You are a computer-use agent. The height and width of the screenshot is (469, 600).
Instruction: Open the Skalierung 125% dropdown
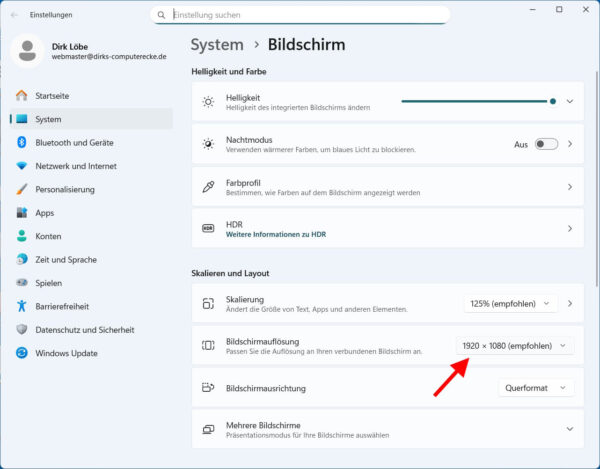[x=510, y=303]
